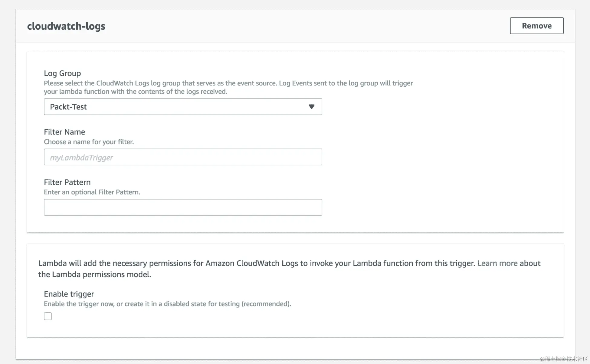
Task: Focus the Filter Name input field
Action: (183, 157)
